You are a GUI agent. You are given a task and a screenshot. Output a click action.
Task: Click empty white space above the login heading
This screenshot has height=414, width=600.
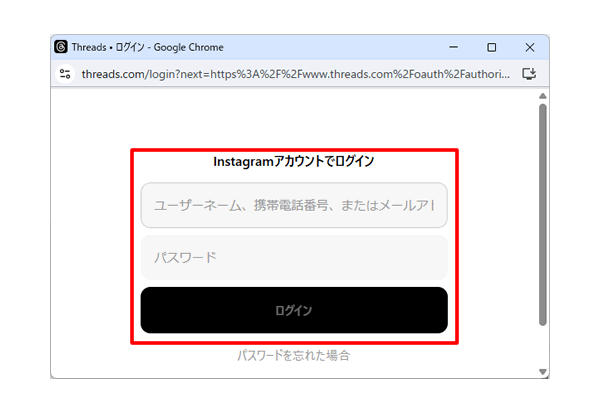coord(293,118)
